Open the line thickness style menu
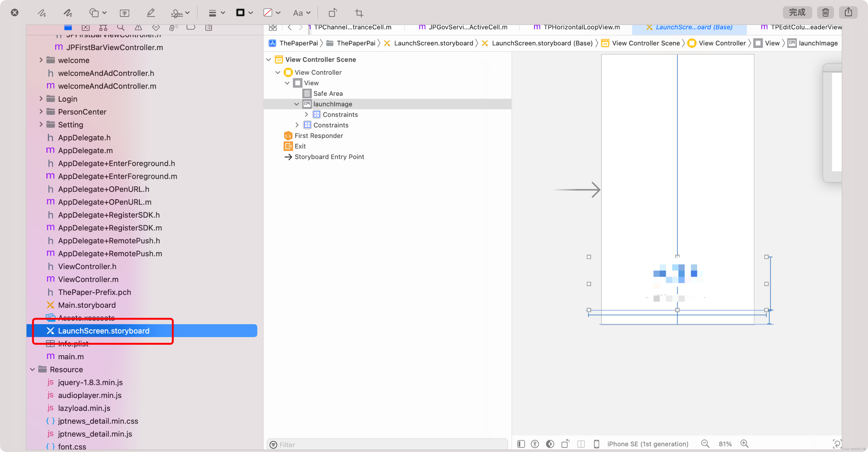 click(216, 13)
